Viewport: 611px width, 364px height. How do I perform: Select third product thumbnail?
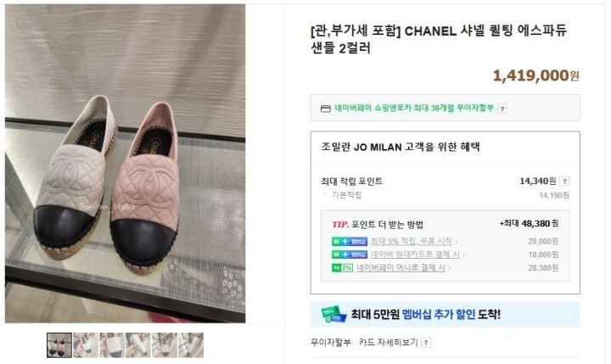coord(112,344)
